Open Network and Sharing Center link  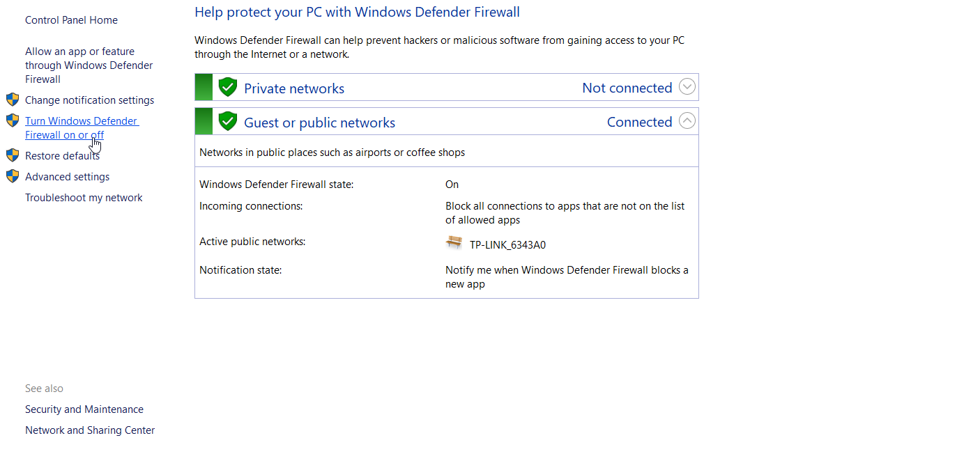pyautogui.click(x=90, y=430)
